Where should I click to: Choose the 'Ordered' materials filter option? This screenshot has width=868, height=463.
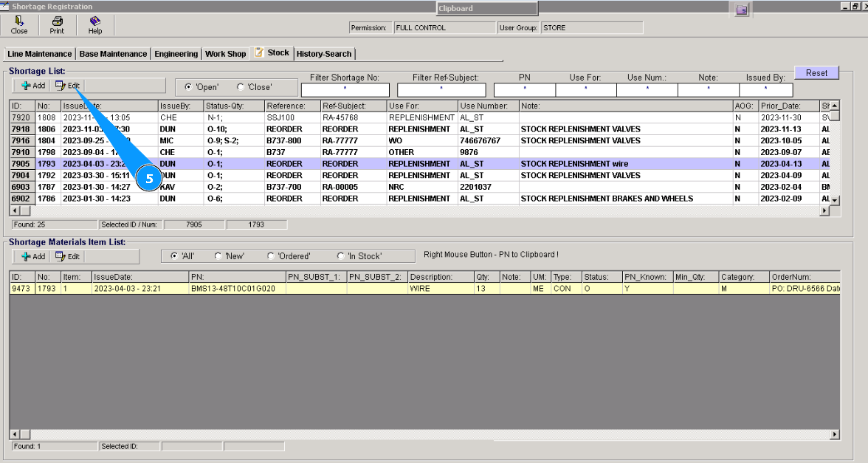[x=271, y=256]
